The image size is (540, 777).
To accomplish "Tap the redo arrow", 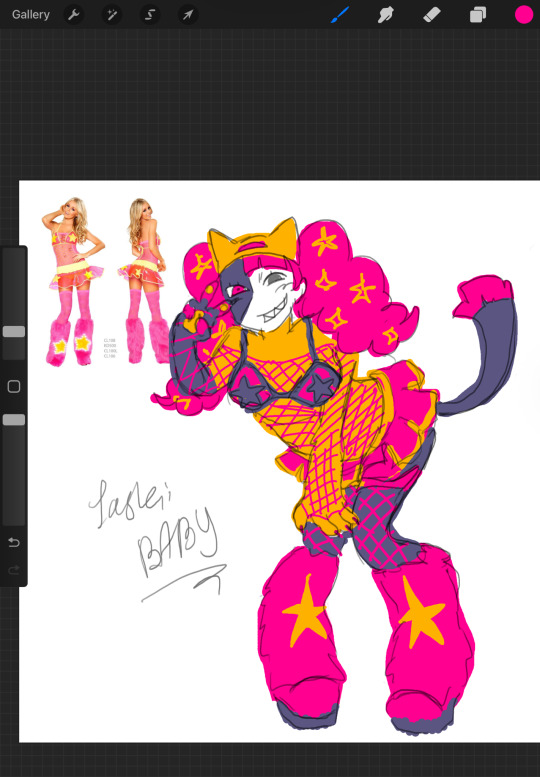I will click(x=14, y=570).
